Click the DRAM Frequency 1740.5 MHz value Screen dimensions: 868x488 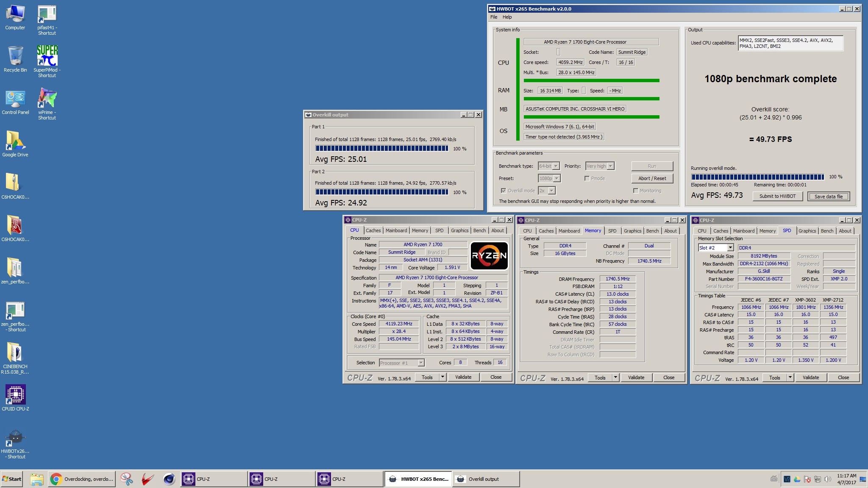click(x=618, y=279)
